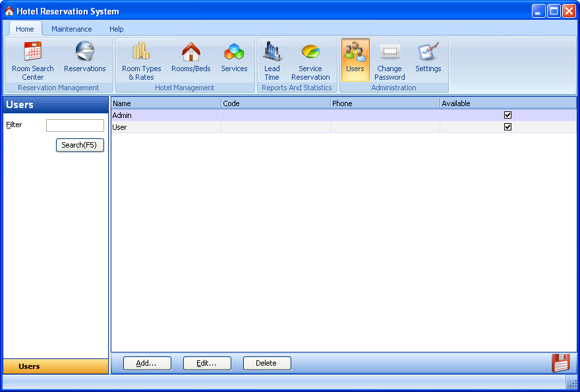
Task: Open the Room Search Center
Action: coord(32,60)
